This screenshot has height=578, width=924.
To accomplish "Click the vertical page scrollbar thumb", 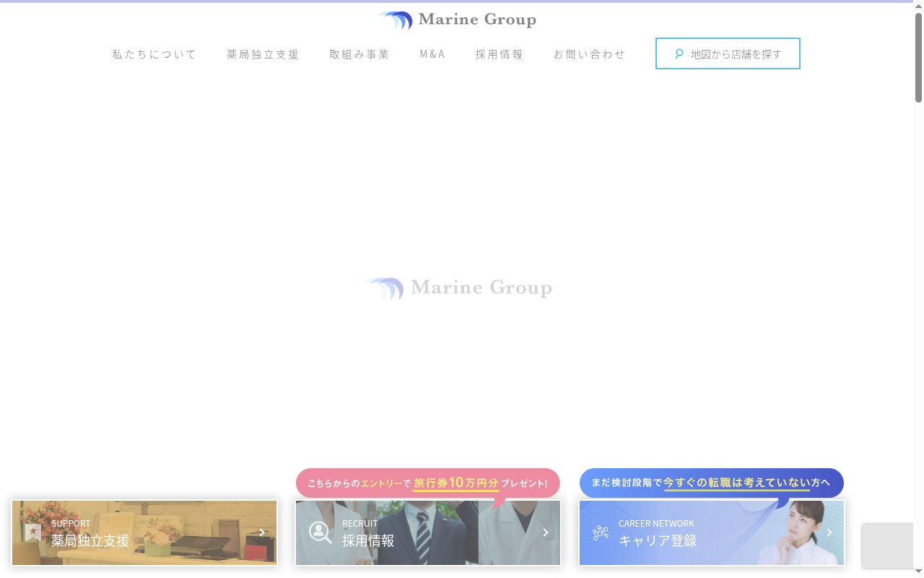I will tap(918, 58).
